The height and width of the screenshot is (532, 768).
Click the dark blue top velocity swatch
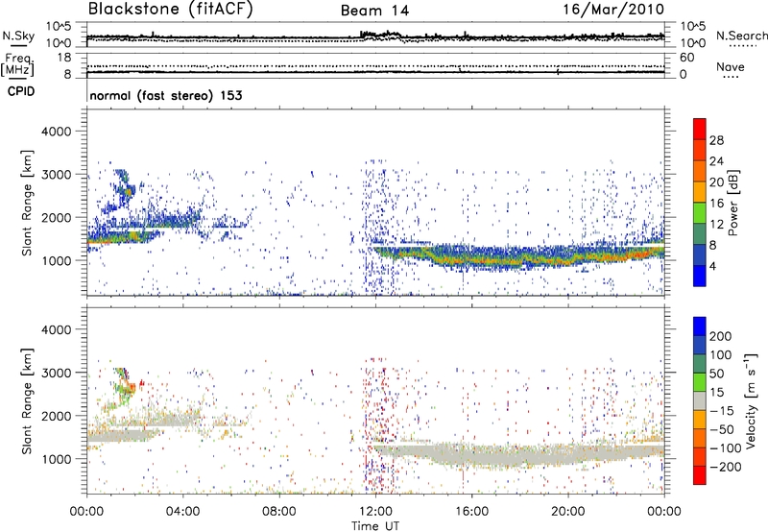pos(700,326)
